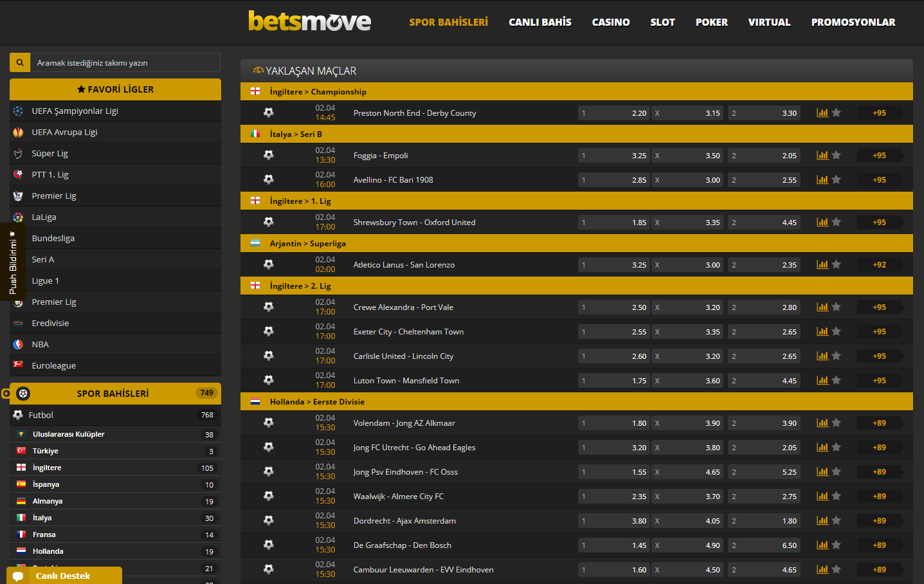This screenshot has width=924, height=584.
Task: Favorite the Preston North End - Derby County match
Action: point(837,113)
